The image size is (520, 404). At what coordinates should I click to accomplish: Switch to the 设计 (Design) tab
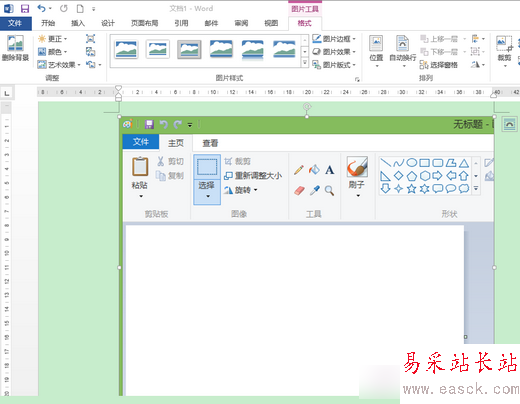point(108,23)
